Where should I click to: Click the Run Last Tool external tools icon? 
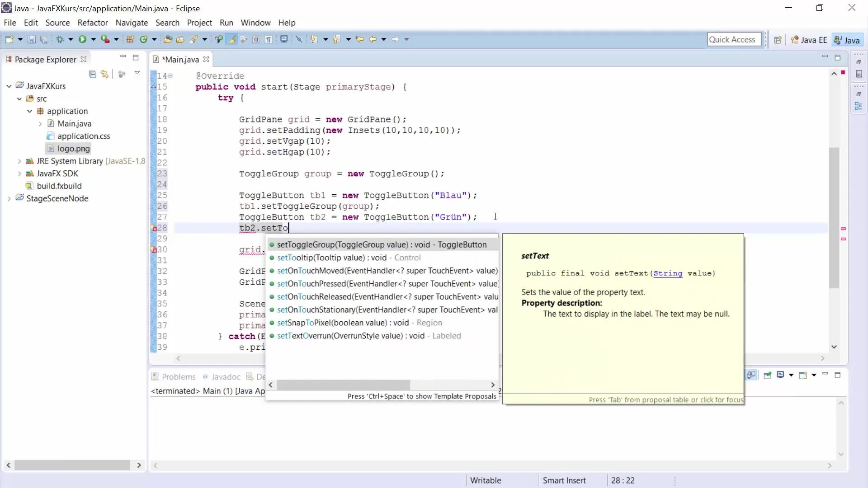(105, 39)
